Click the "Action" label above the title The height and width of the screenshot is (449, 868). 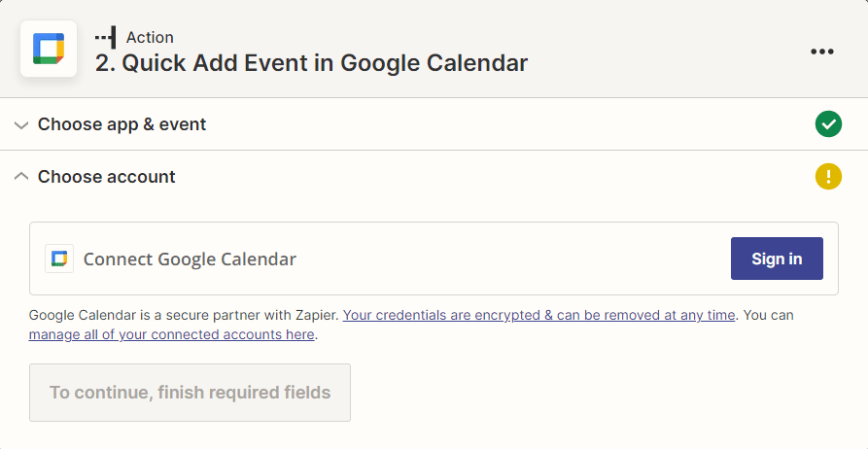click(150, 37)
